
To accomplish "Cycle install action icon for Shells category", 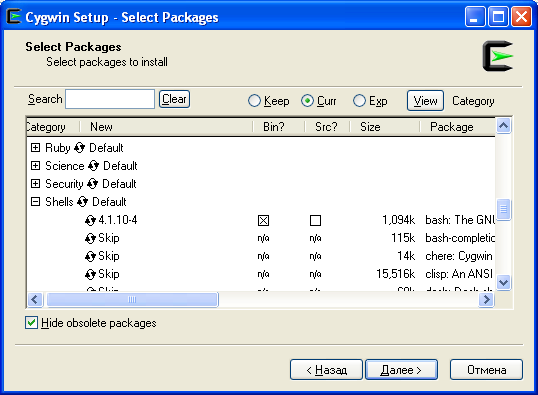I will tap(82, 202).
